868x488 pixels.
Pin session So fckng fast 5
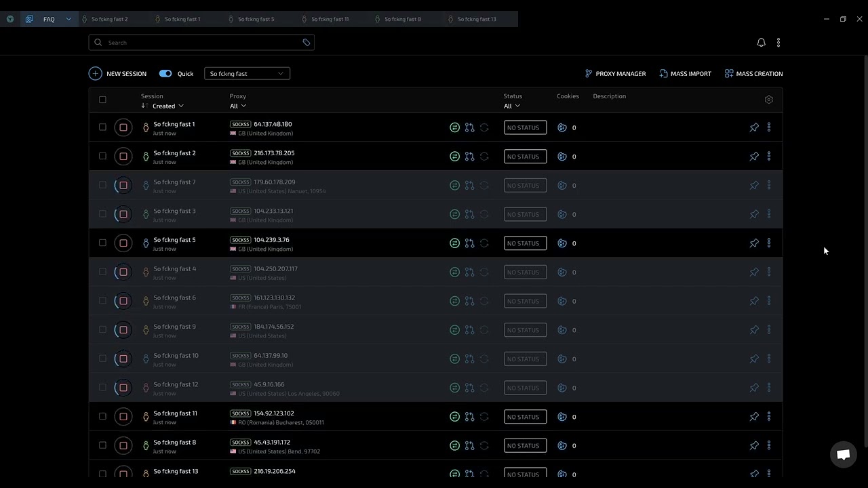(x=754, y=243)
